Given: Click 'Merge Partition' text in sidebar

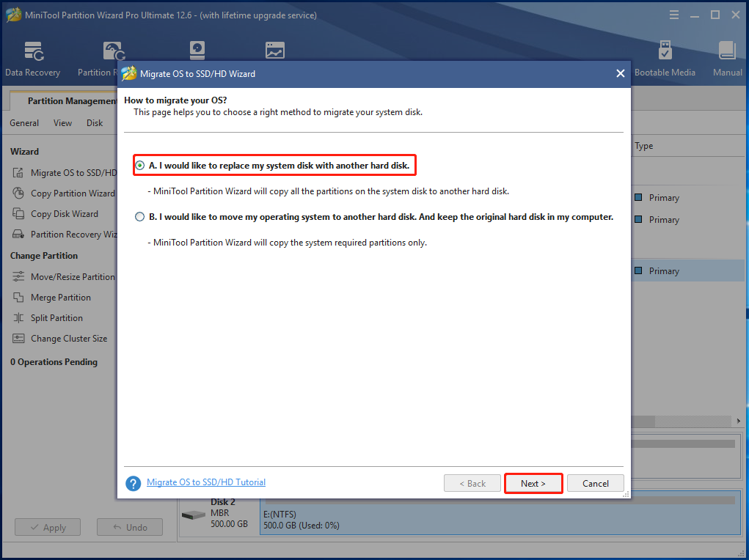Looking at the screenshot, I should pos(61,298).
